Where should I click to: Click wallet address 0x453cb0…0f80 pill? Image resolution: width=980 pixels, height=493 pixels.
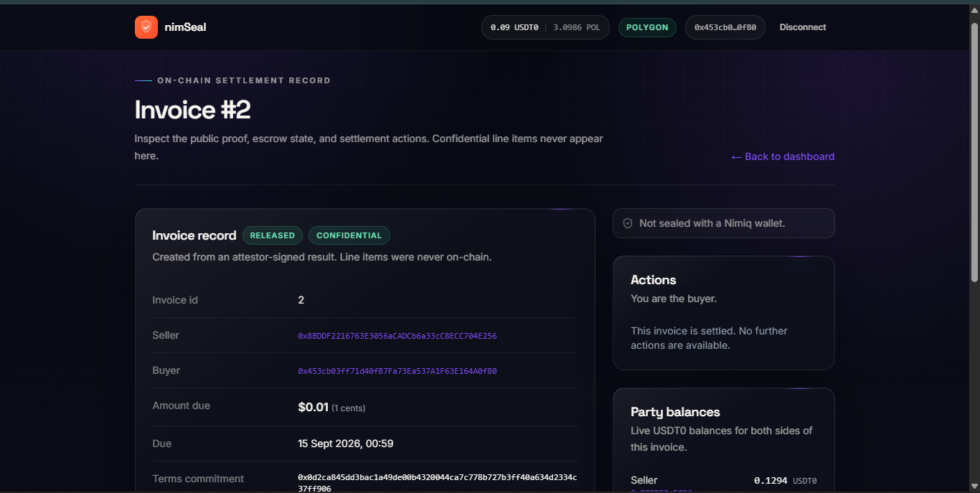pyautogui.click(x=725, y=27)
